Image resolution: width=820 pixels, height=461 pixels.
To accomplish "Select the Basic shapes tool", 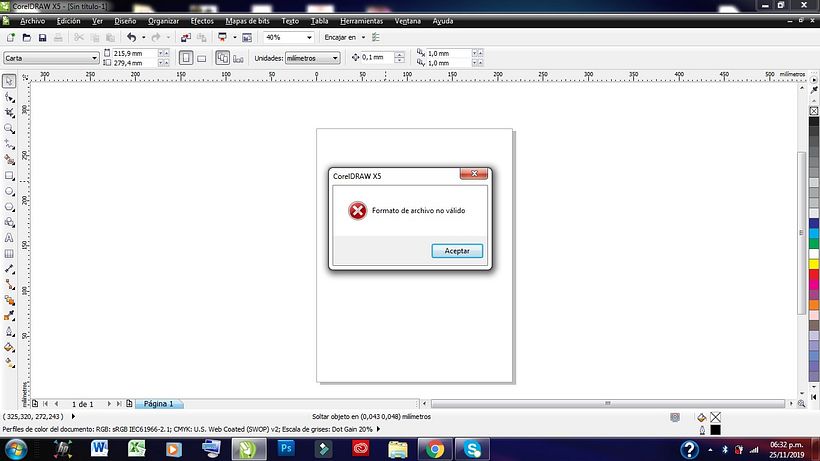I will click(x=9, y=222).
